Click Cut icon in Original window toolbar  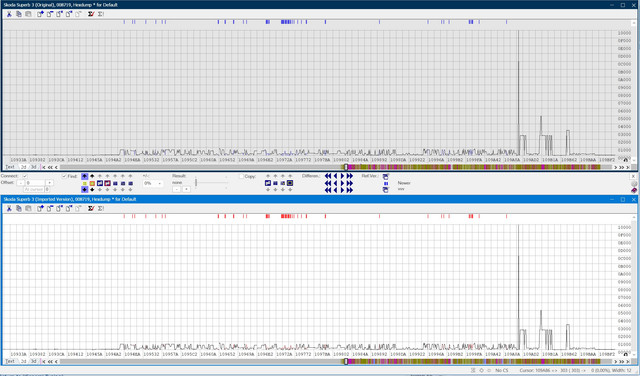point(9,14)
